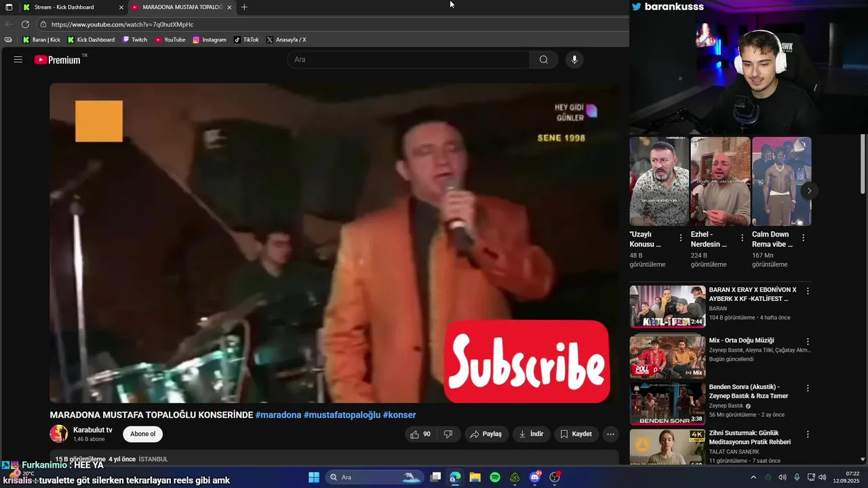The width and height of the screenshot is (868, 488).
Task: Close the Stream - Kick Dashboard tab
Action: coord(121,7)
